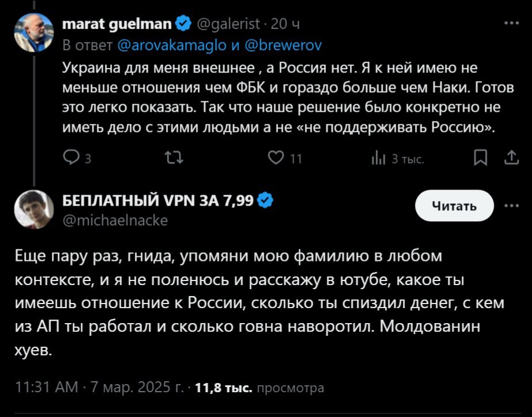
Task: Click the verified badge next to marat guelman
Action: pos(183,24)
